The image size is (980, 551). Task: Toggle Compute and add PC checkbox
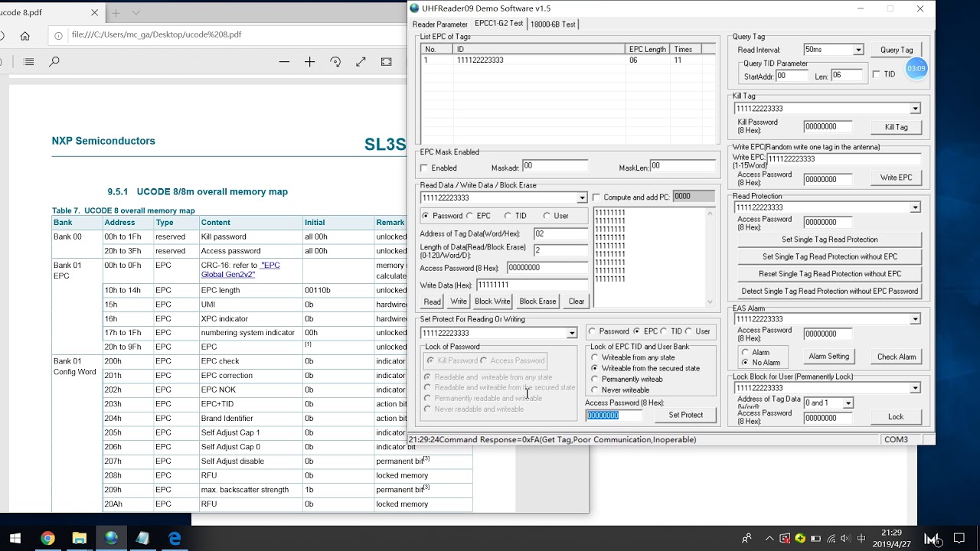click(596, 197)
